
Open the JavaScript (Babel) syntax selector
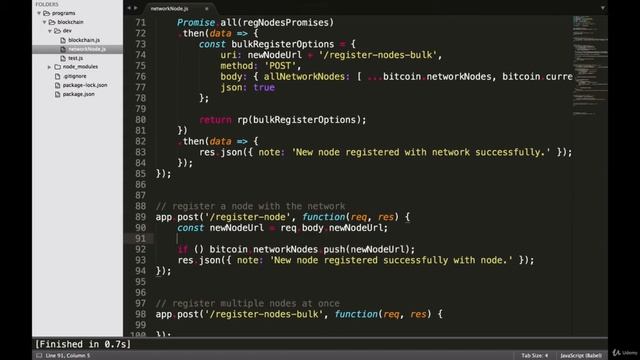click(581, 356)
